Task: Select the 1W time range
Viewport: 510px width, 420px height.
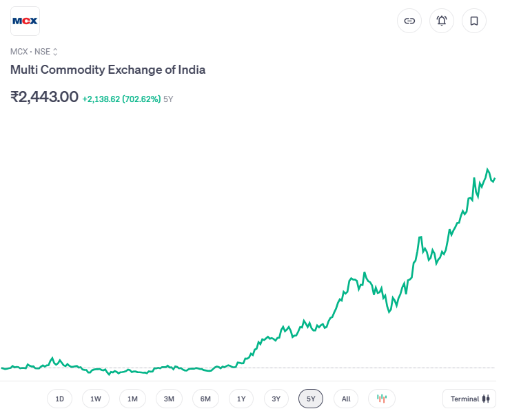Action: 96,399
